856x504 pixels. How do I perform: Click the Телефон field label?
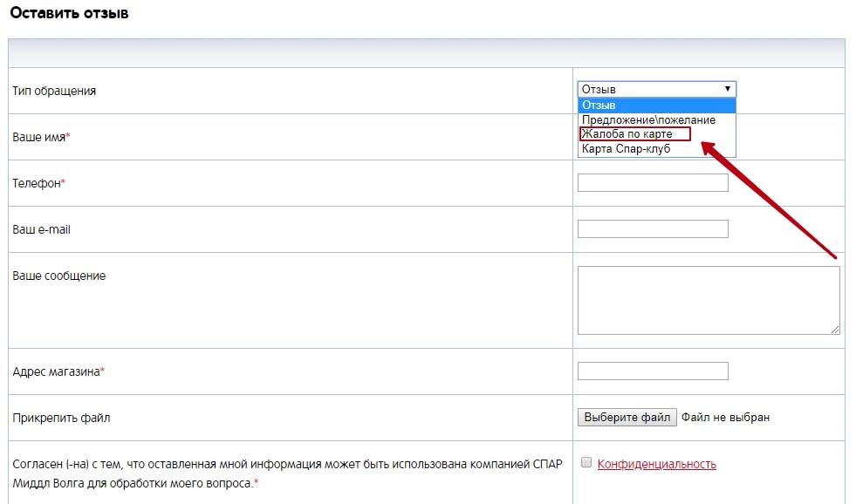[x=38, y=183]
